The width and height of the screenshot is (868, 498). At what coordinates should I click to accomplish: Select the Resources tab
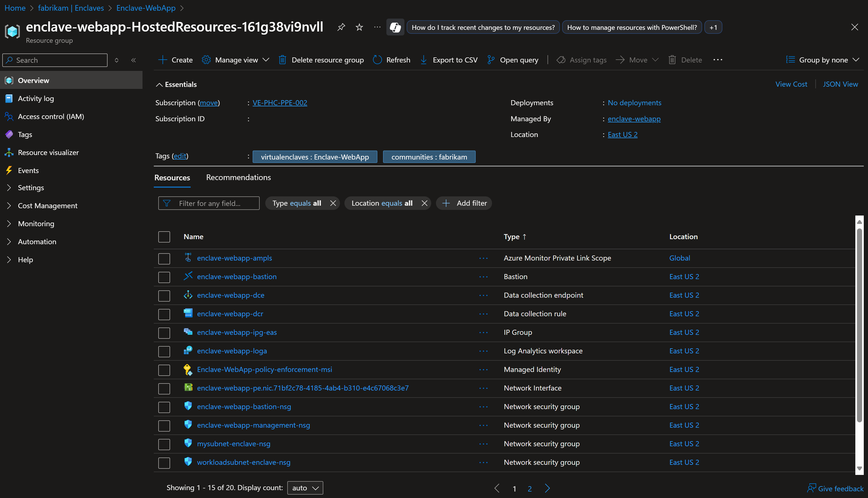(172, 178)
